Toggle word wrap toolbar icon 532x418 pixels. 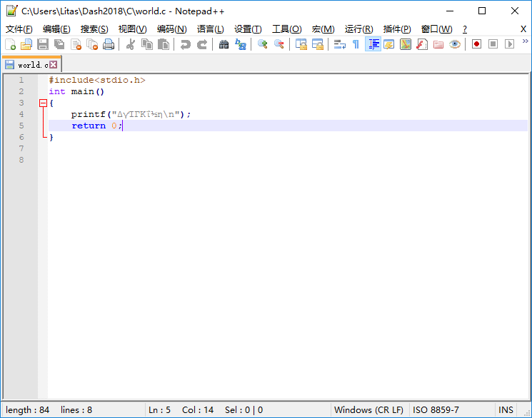click(340, 44)
